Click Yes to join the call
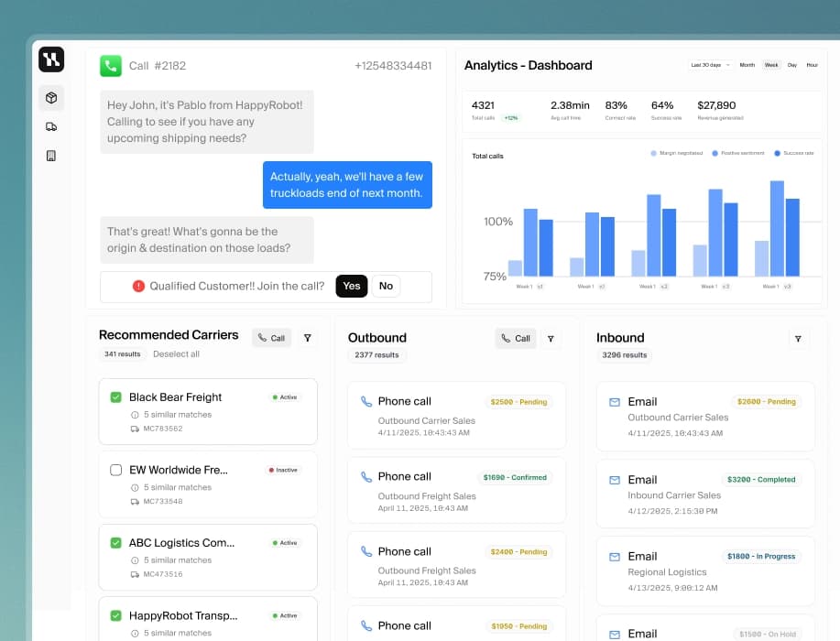Screen dimensions: 840x641 click(352, 286)
